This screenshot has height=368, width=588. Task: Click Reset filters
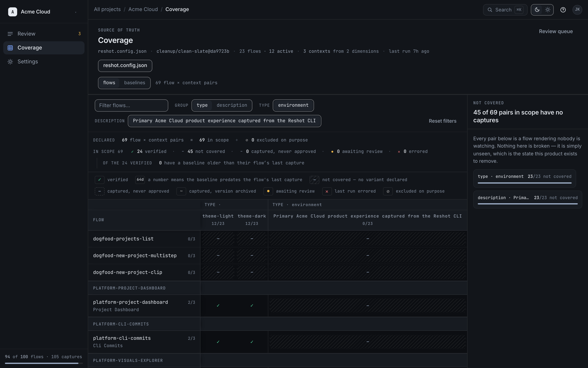442,121
